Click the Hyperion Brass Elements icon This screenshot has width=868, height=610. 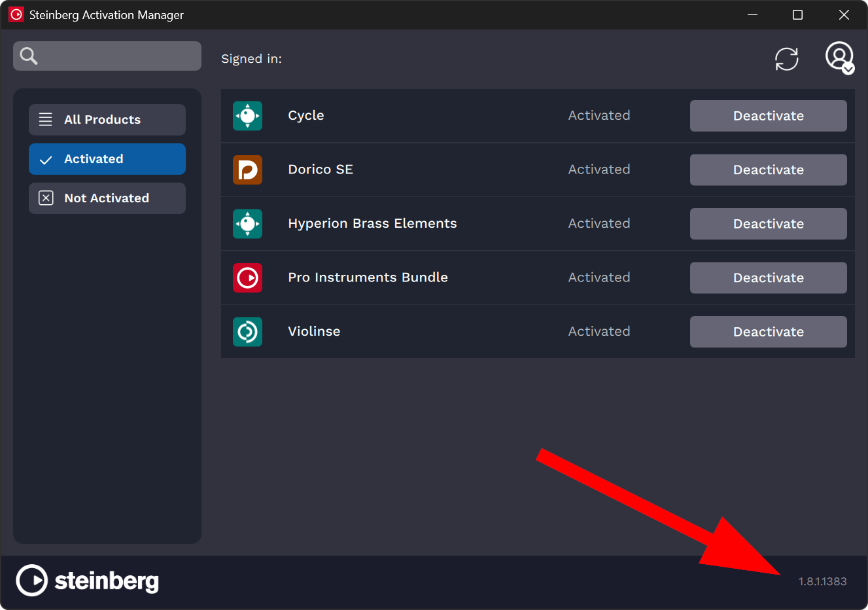[x=248, y=224]
